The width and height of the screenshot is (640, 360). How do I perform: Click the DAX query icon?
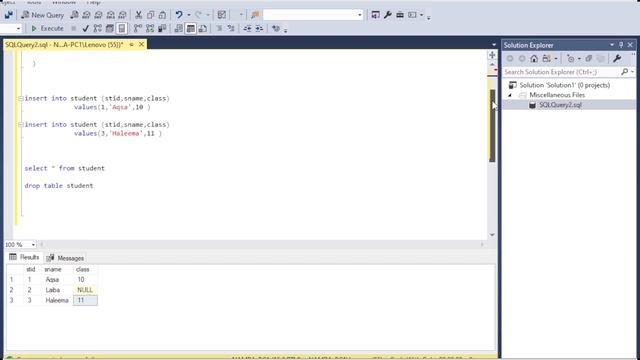point(122,15)
